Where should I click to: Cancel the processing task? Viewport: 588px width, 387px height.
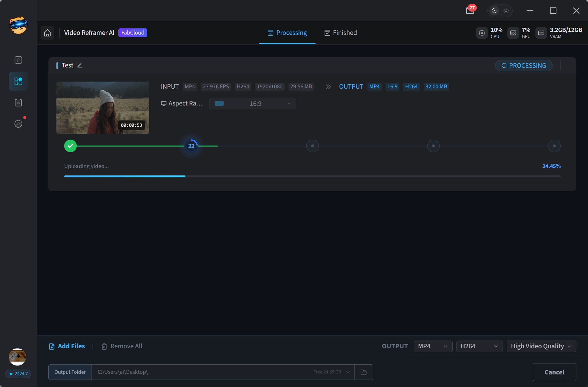click(x=554, y=372)
